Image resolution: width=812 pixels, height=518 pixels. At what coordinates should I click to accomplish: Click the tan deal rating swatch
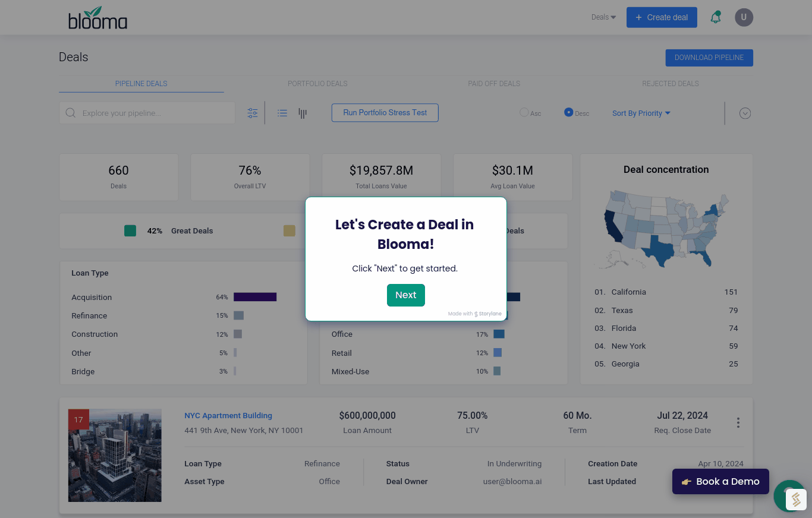click(289, 230)
